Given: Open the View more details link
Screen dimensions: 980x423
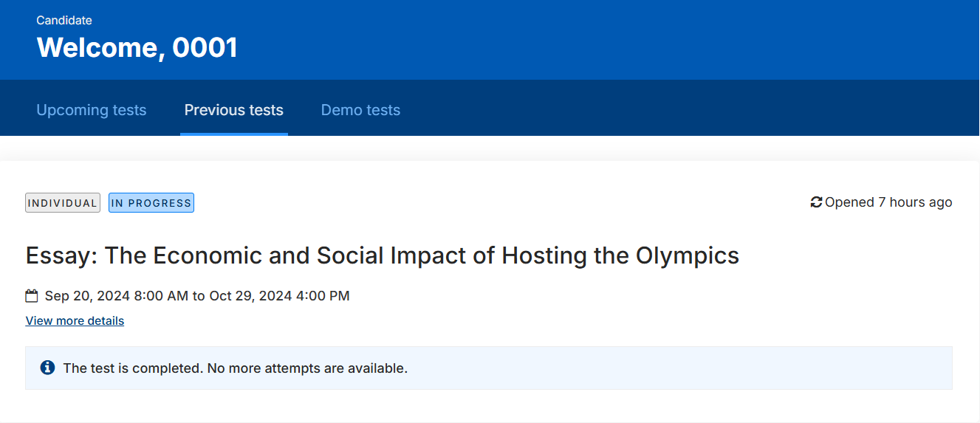Looking at the screenshot, I should pyautogui.click(x=75, y=320).
